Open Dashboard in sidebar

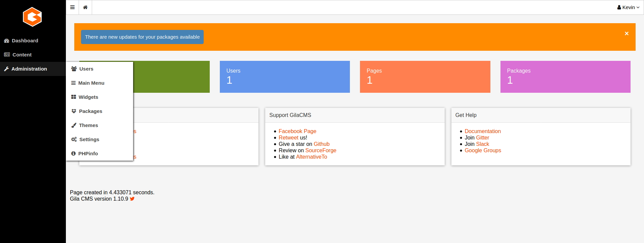coord(33,41)
